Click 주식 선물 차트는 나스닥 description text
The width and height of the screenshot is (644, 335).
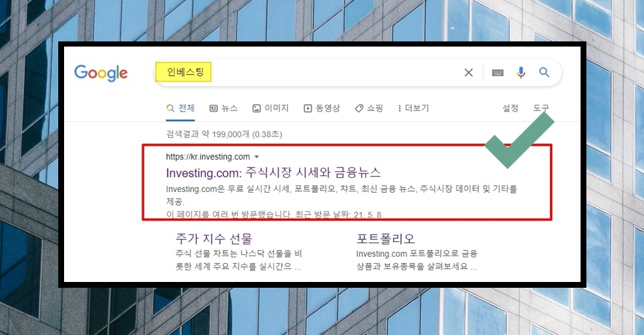(x=239, y=260)
